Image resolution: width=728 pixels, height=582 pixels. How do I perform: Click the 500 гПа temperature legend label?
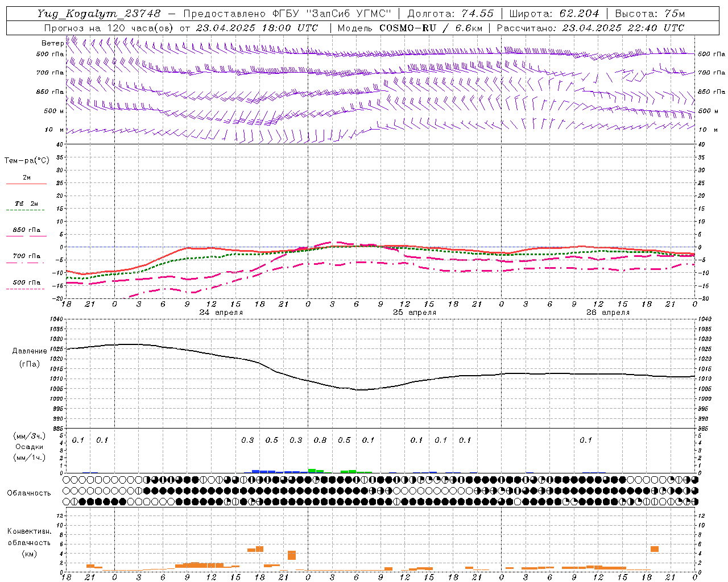tap(27, 282)
